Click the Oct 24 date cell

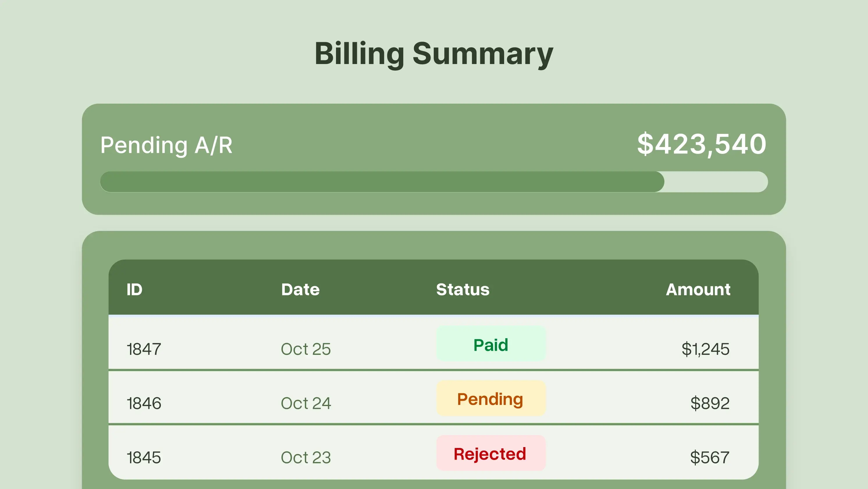(x=306, y=403)
